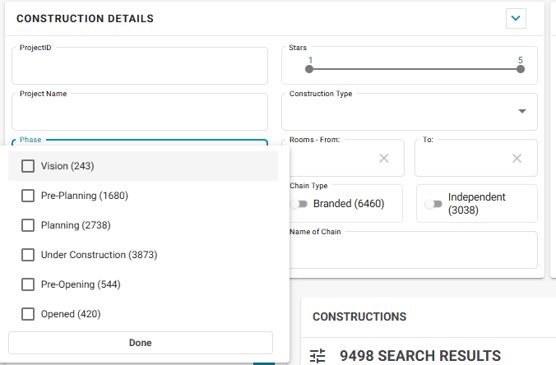556x365 pixels.
Task: Open the Construction Type dropdown
Action: click(x=409, y=112)
